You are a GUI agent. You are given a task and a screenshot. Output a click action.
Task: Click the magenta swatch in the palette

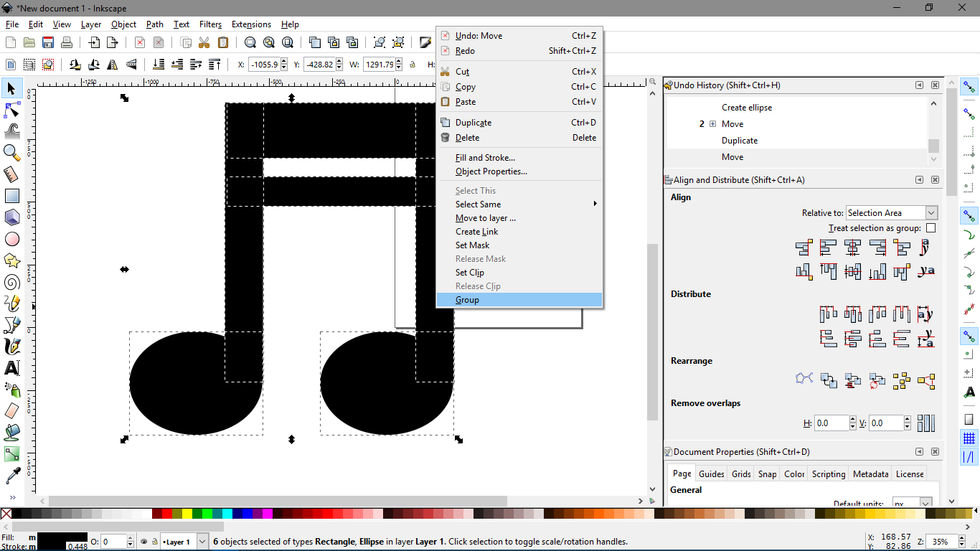[x=267, y=514]
